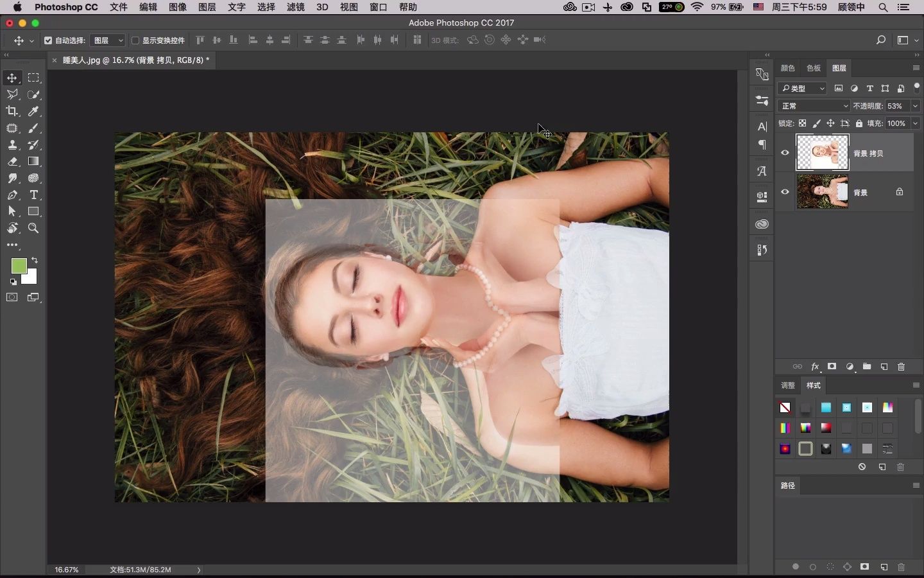Screen dimensions: 924x578
Task: Apply the 'no style' default style swatch
Action: (785, 408)
